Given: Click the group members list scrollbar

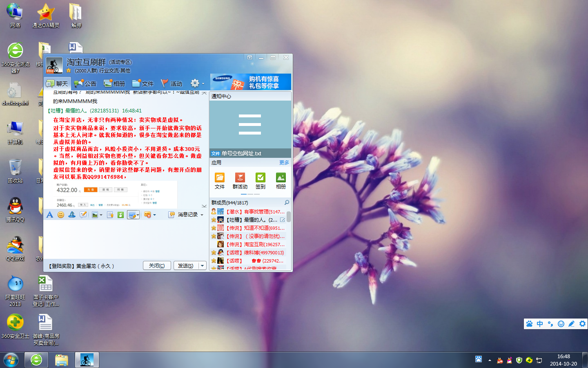Looking at the screenshot, I should click(289, 216).
